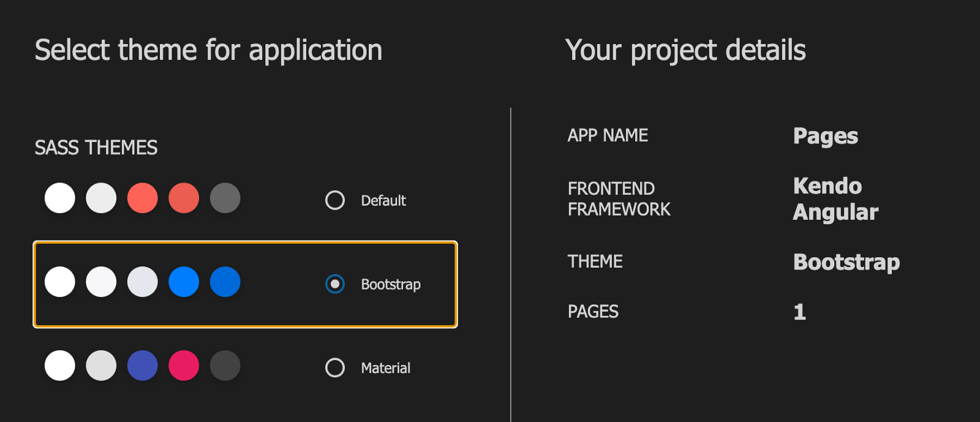Image resolution: width=980 pixels, height=422 pixels.
Task: Click the bright blue swatch in Bootstrap row
Action: (x=184, y=282)
